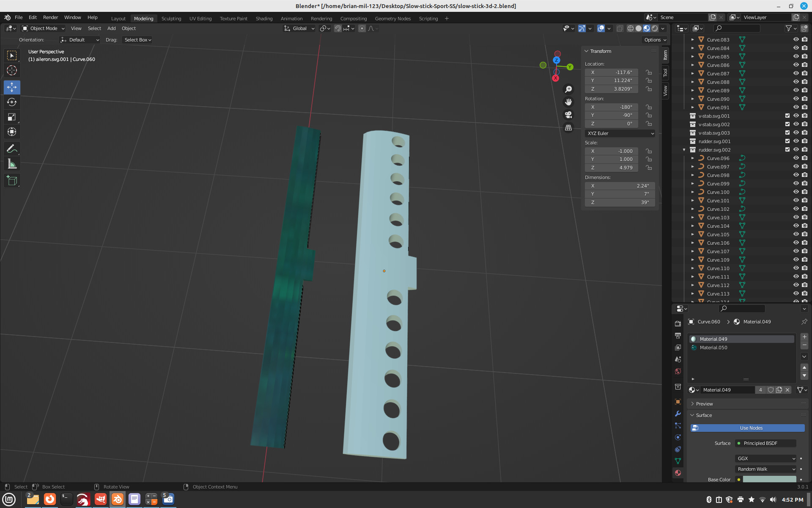The height and width of the screenshot is (508, 812).
Task: Open the Material properties tab icon
Action: [678, 473]
